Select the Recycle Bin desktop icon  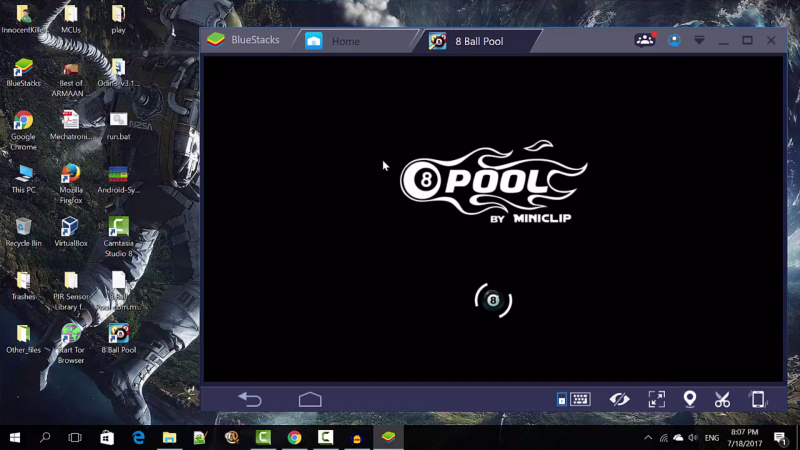(x=23, y=232)
